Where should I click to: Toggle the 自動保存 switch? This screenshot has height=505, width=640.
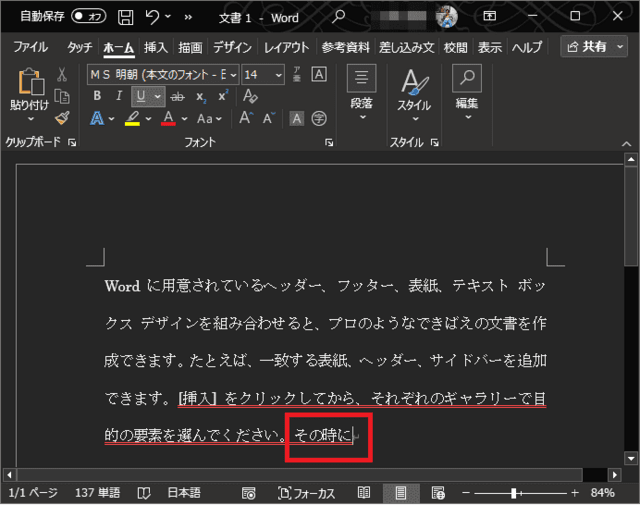pyautogui.click(x=89, y=17)
